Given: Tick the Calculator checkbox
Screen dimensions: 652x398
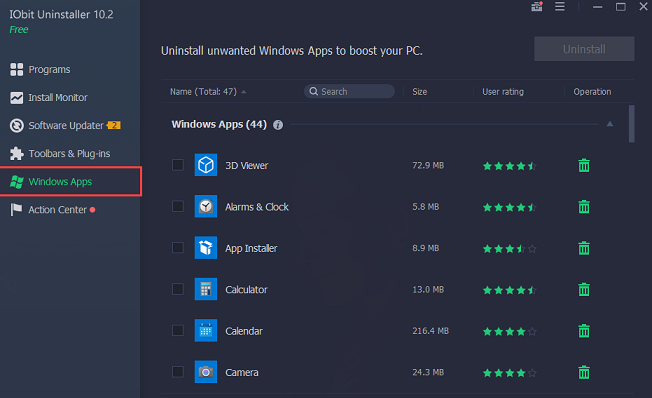Looking at the screenshot, I should [178, 289].
